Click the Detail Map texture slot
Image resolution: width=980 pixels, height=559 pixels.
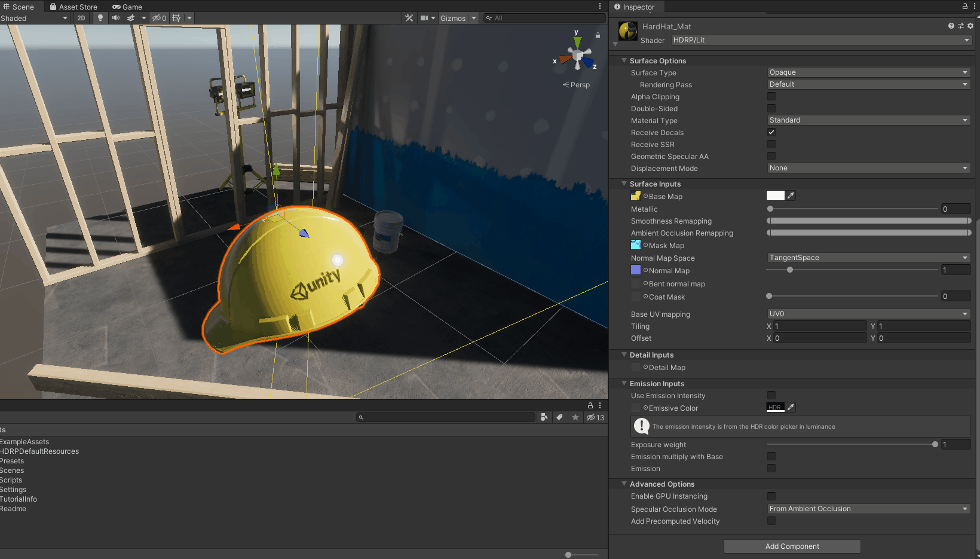point(636,367)
